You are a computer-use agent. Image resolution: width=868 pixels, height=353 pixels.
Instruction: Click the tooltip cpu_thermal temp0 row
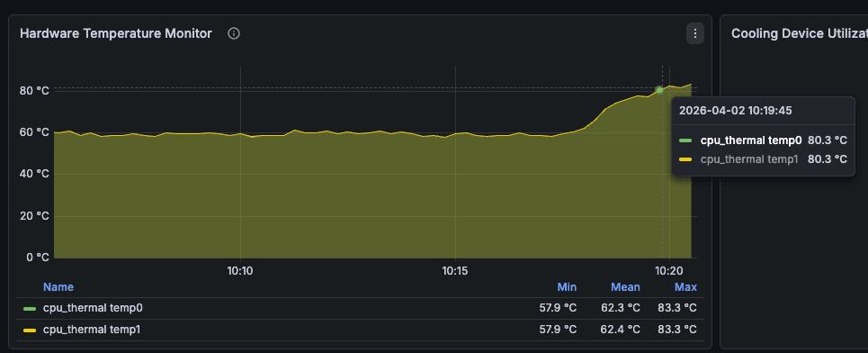763,140
